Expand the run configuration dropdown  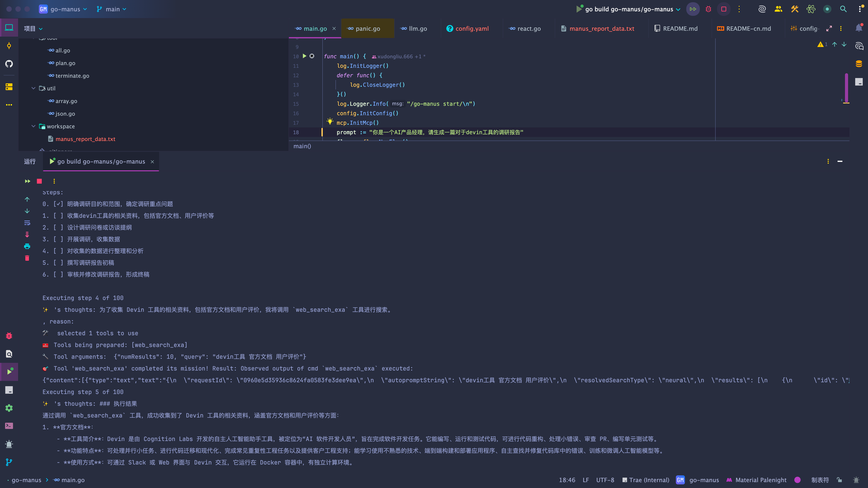pos(678,9)
